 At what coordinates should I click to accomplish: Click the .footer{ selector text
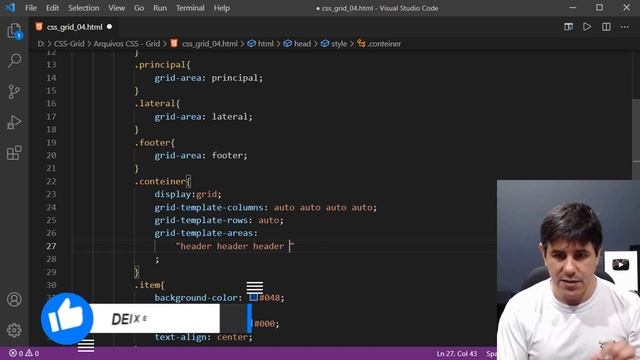tap(155, 142)
